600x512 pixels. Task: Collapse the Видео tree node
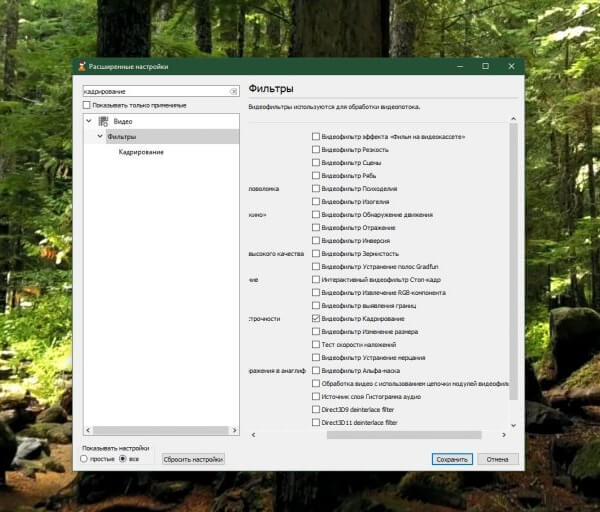click(x=89, y=121)
